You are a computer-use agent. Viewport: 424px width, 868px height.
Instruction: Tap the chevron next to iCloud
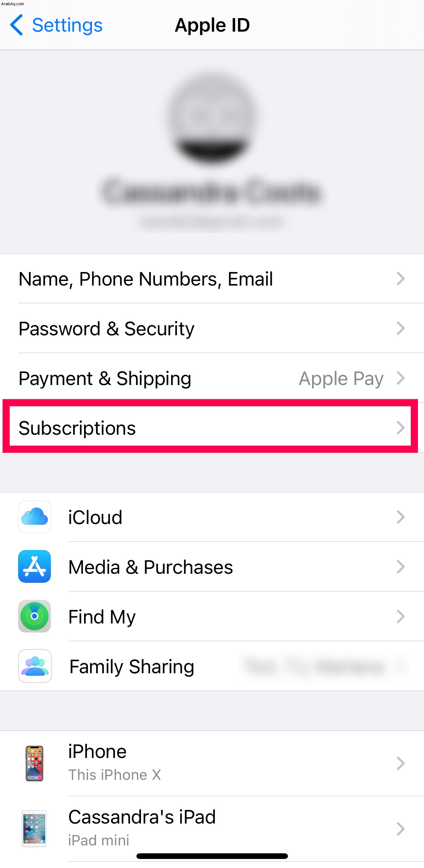pyautogui.click(x=401, y=517)
